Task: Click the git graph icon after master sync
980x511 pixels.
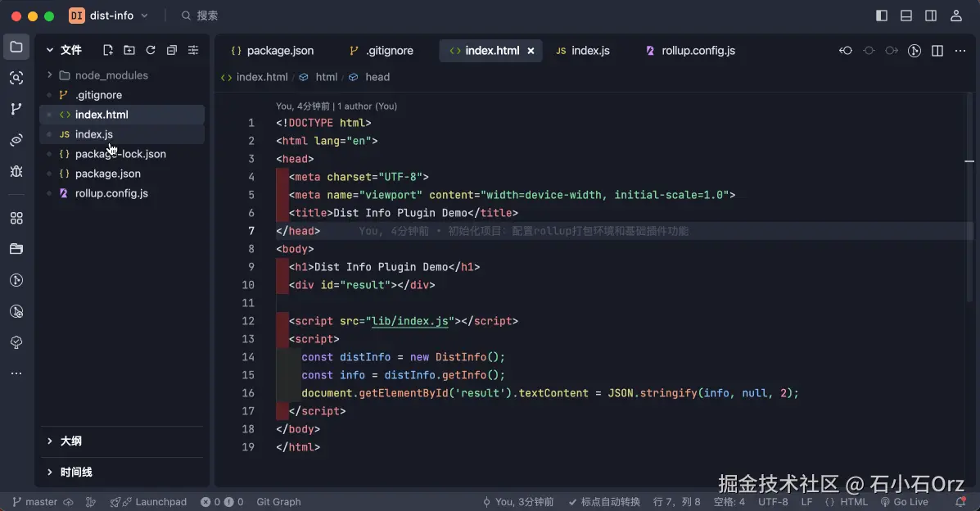Action: coord(91,502)
